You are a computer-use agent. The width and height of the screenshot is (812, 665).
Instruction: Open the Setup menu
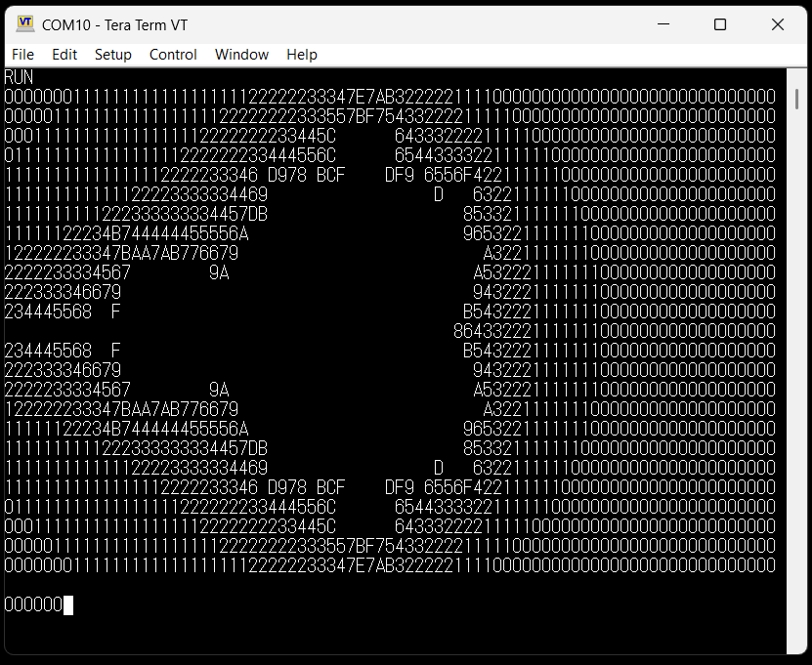113,55
